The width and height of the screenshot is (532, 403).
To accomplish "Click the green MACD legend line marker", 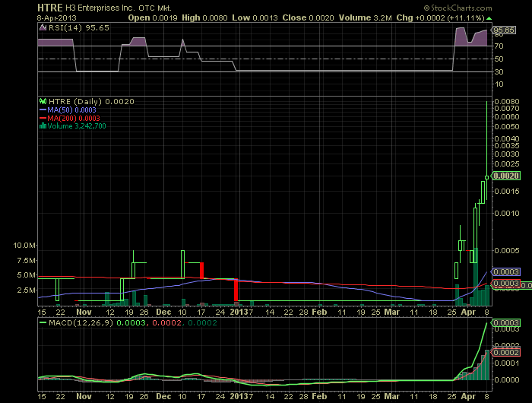I will click(x=43, y=323).
